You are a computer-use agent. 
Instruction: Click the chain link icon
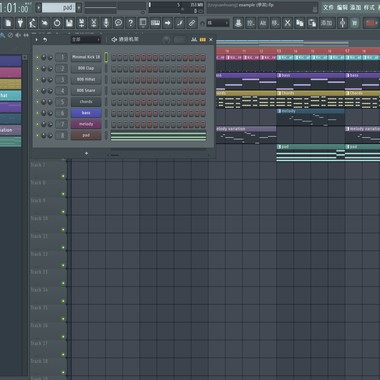tap(192, 23)
